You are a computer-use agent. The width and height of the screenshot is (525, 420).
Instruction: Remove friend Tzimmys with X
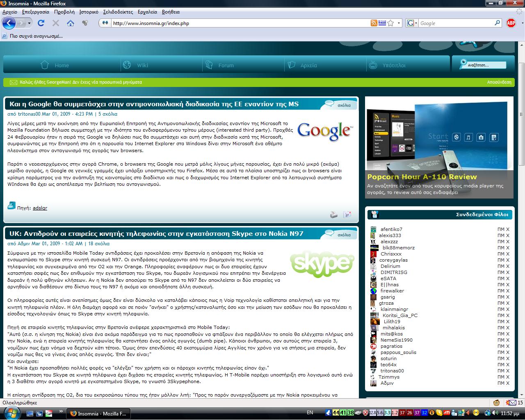tap(508, 377)
